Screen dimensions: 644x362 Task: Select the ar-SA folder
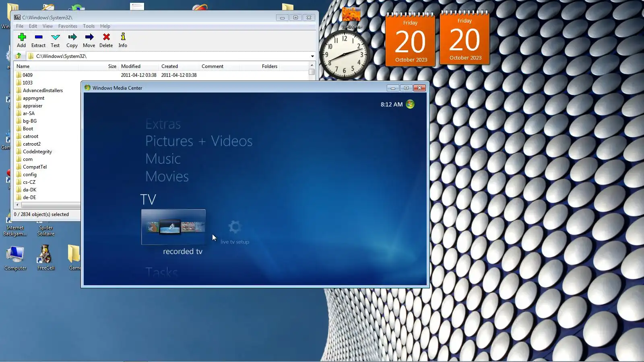pos(29,113)
